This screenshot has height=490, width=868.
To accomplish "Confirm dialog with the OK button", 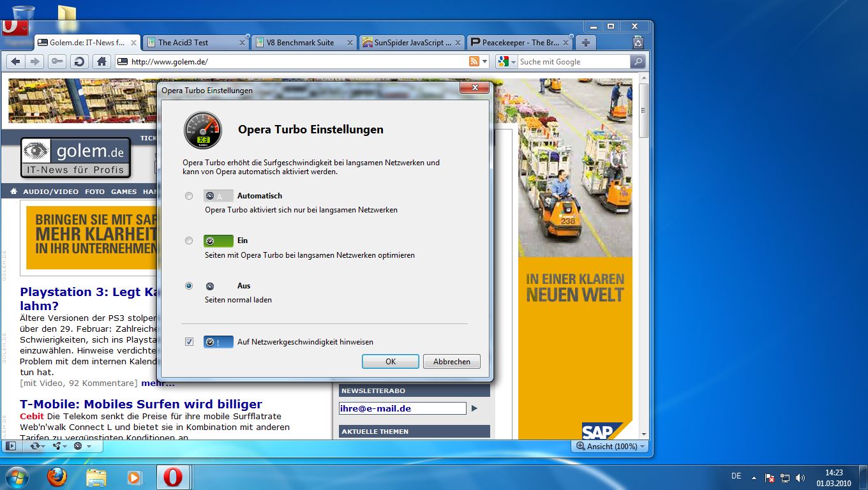I will coord(390,361).
